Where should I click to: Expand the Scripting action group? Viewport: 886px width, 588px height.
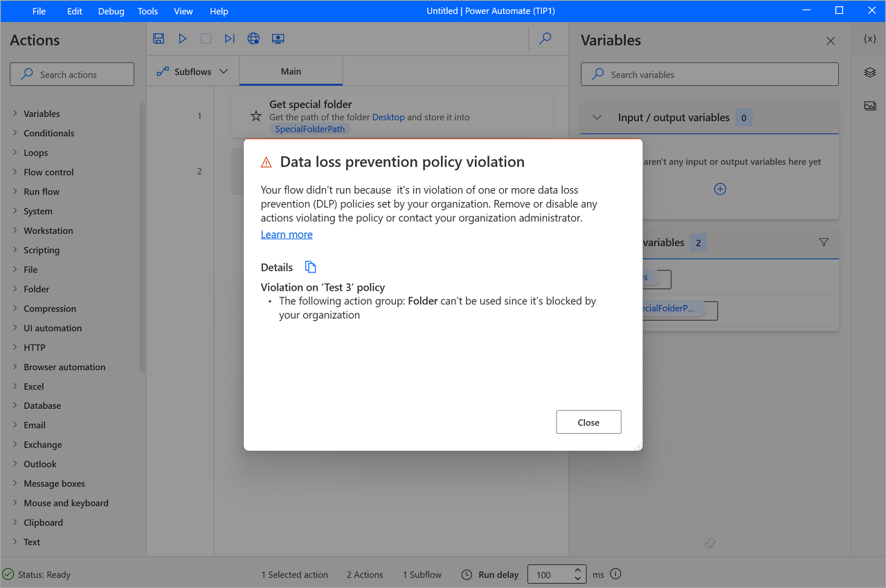pos(15,250)
